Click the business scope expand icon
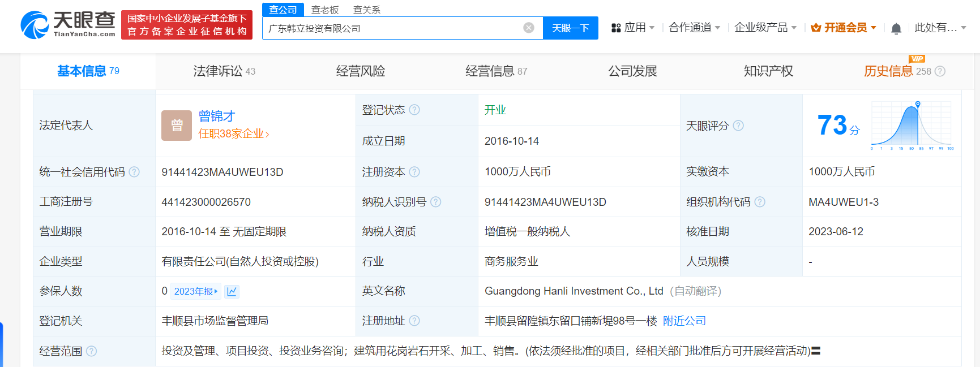Viewport: 980px width, 367px height. pos(816,351)
